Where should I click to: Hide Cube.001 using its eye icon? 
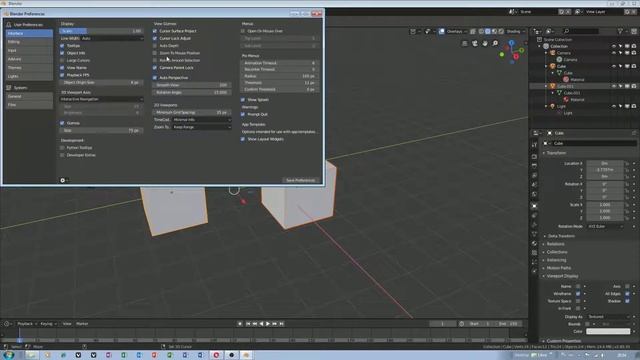[613, 86]
